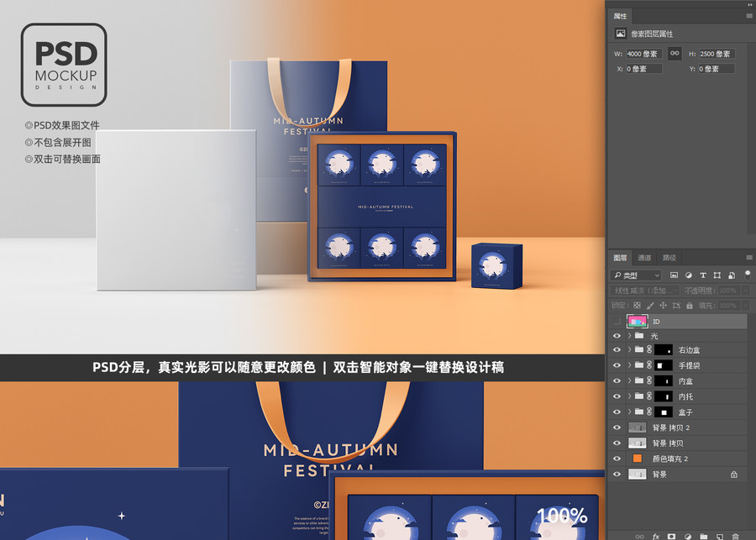Click prevent artboard auto-nesting lock icon
The height and width of the screenshot is (540, 756).
click(x=676, y=305)
